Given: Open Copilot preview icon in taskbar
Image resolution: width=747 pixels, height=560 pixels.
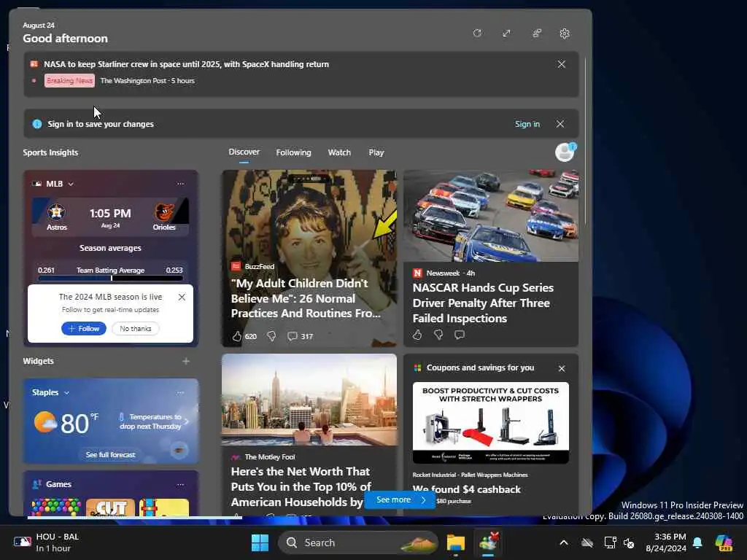Looking at the screenshot, I should 724,542.
